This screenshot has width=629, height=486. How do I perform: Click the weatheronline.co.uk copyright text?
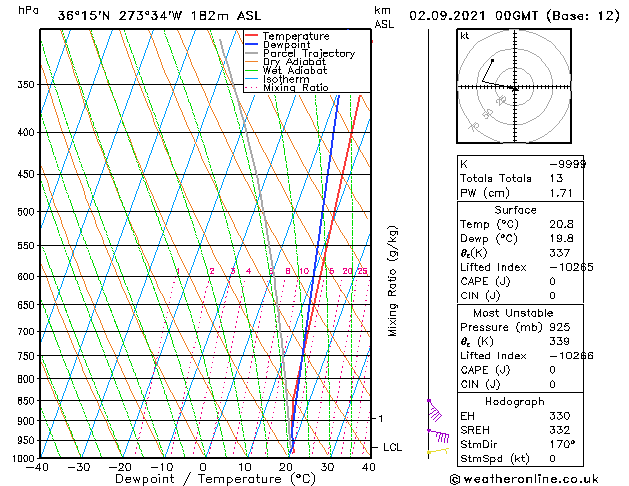point(524,479)
